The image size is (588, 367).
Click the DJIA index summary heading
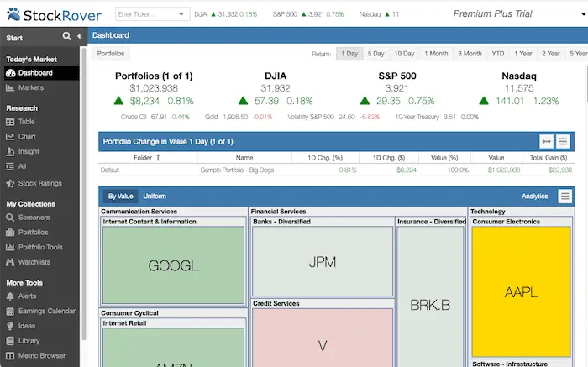coord(276,76)
